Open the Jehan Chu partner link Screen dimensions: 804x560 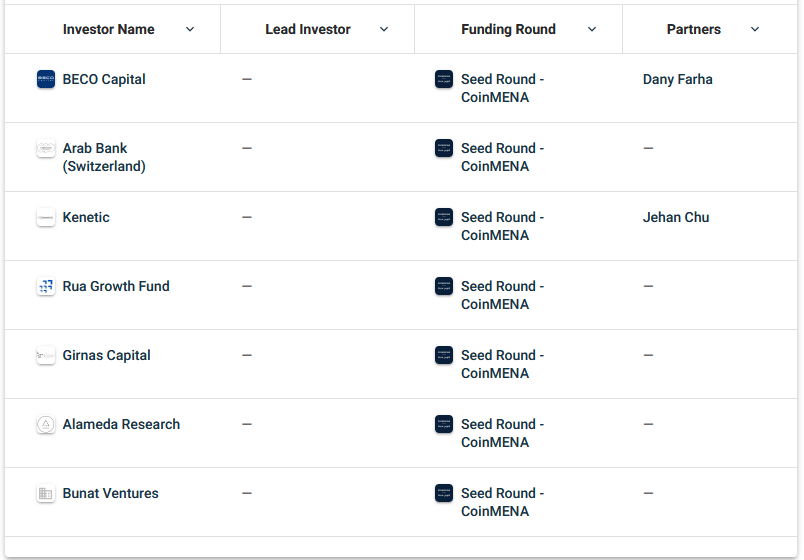click(x=676, y=217)
